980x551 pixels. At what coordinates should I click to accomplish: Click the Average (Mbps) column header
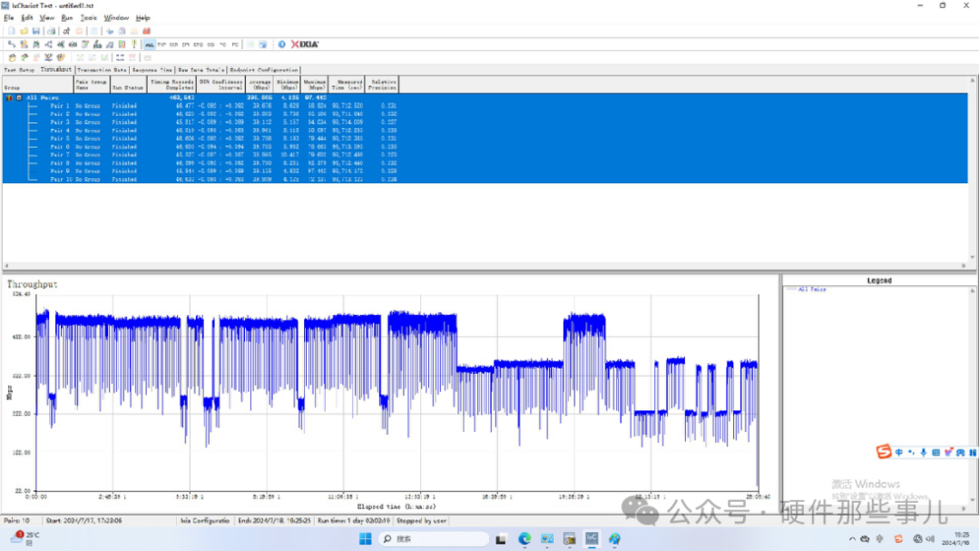tap(260, 84)
